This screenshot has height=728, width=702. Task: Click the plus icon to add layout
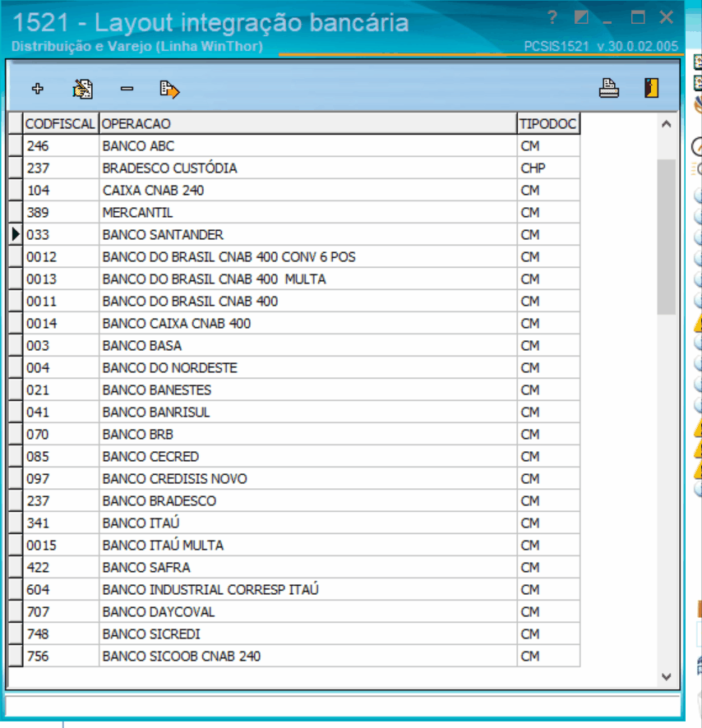38,88
